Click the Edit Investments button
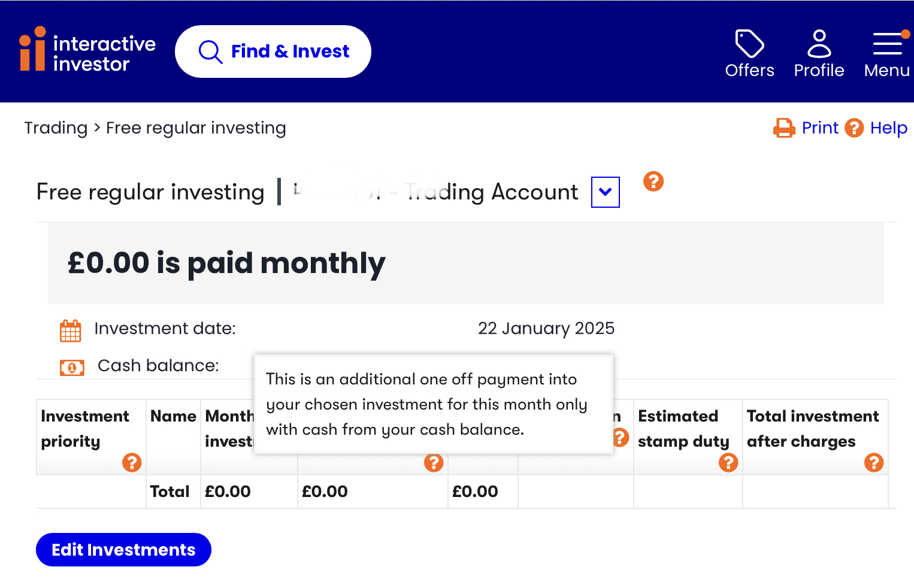This screenshot has height=588, width=914. click(123, 550)
